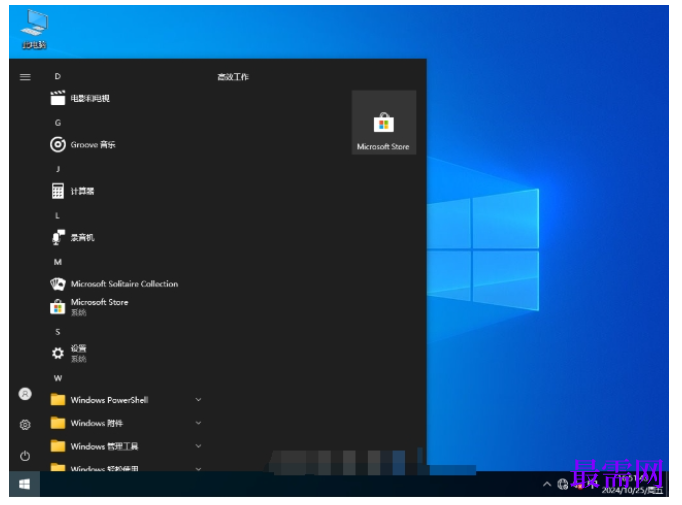682x505 pixels.
Task: Jump via letter header L
Action: coord(58,216)
